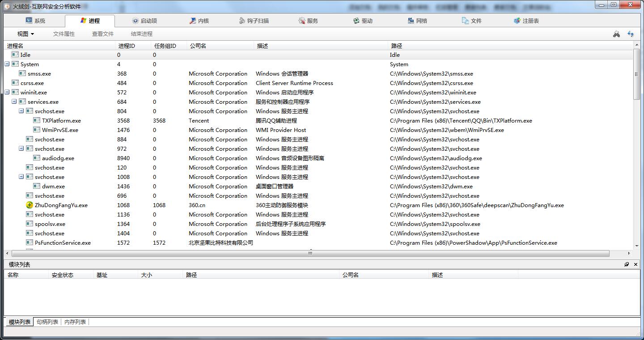Switch to the Network (网络) tab

[x=417, y=21]
